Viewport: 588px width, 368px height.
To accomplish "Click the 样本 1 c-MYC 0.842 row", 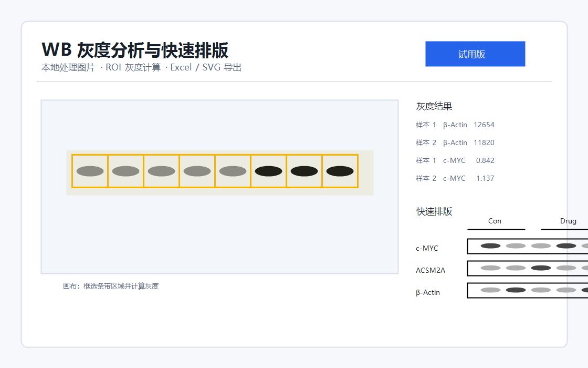I will (x=455, y=160).
